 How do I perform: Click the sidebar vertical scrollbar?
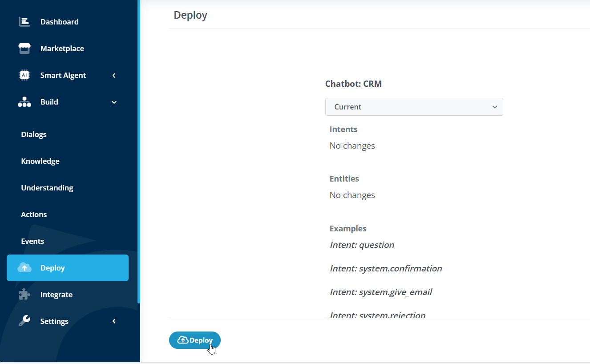coord(139,151)
